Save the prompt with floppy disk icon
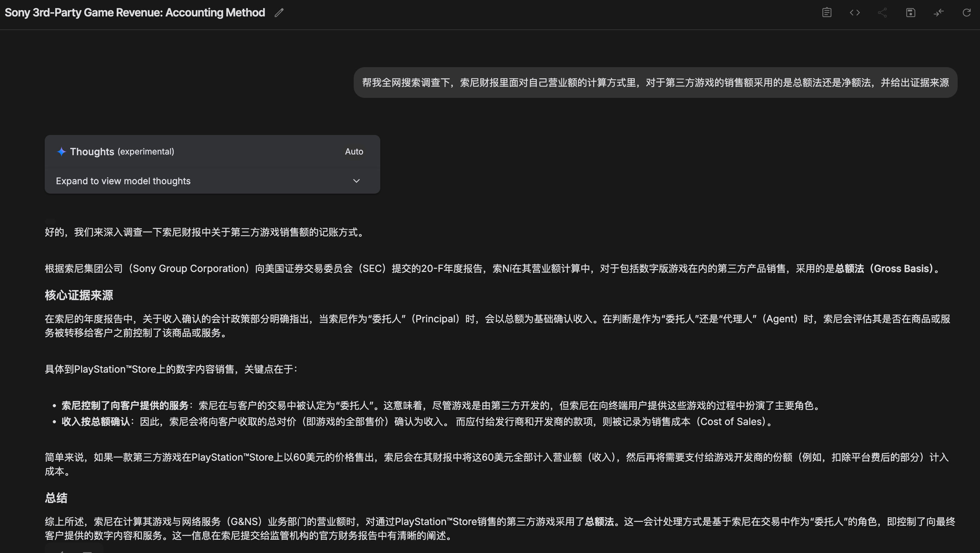This screenshot has height=553, width=980. tap(911, 13)
